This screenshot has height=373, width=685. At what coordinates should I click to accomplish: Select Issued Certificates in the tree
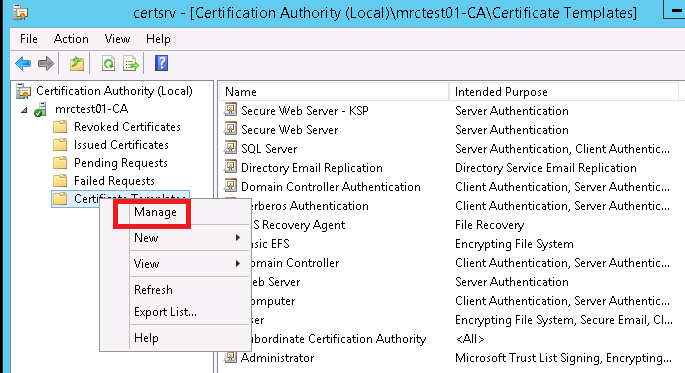pyautogui.click(x=121, y=145)
